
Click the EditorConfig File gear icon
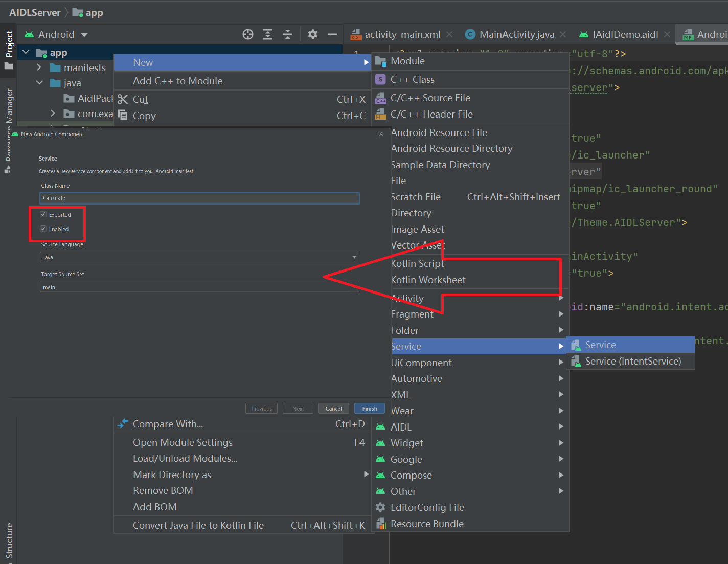(380, 507)
